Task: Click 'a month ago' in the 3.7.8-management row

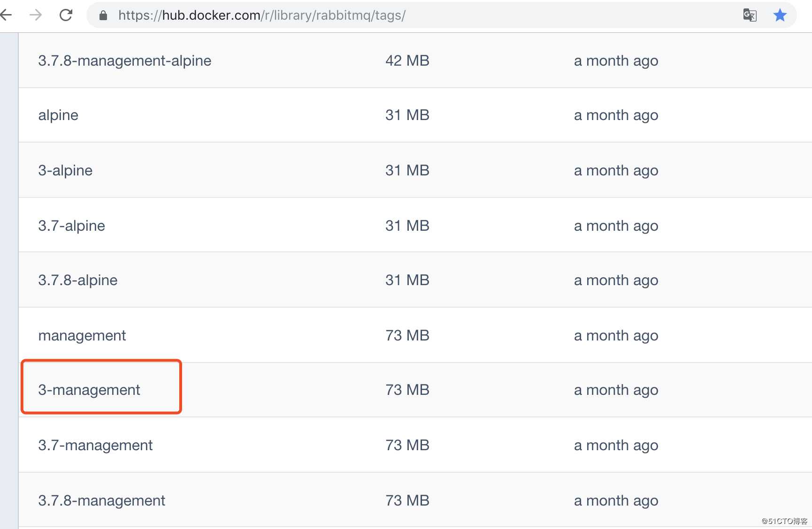Action: 616,501
